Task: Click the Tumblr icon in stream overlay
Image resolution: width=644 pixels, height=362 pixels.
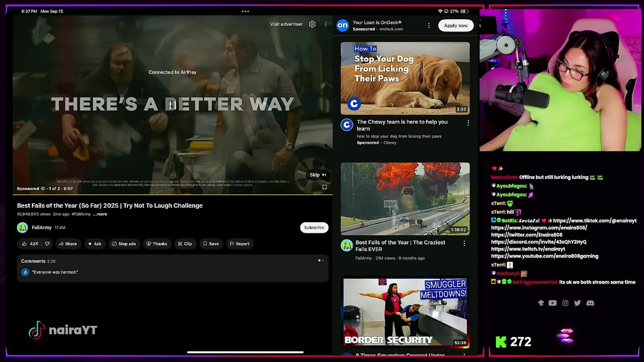Action: point(541,303)
